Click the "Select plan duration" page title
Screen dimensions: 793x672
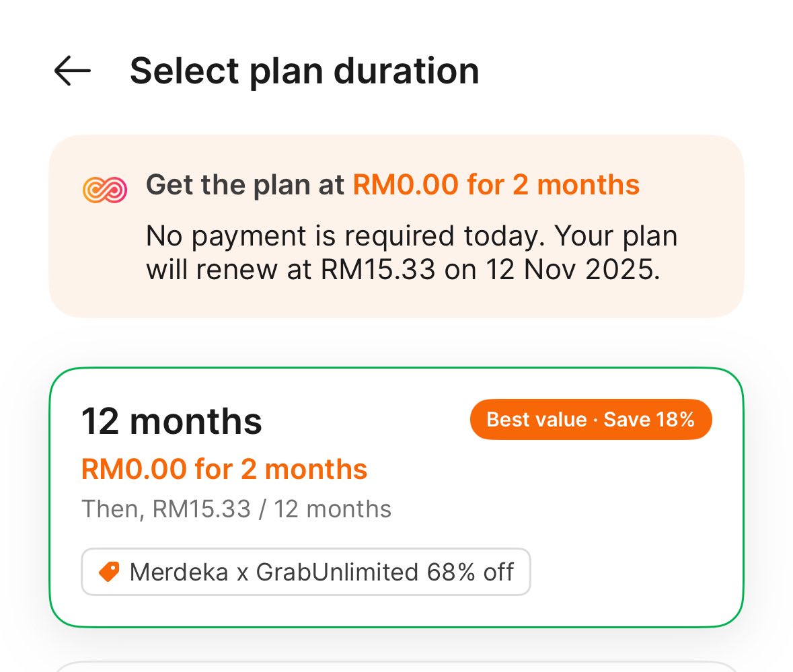click(x=304, y=71)
